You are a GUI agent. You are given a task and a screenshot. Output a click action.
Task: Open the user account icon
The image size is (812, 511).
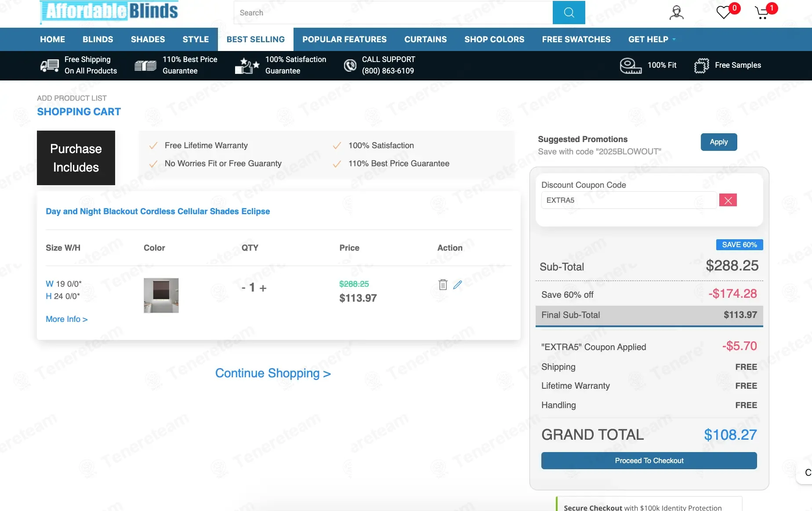(x=677, y=12)
